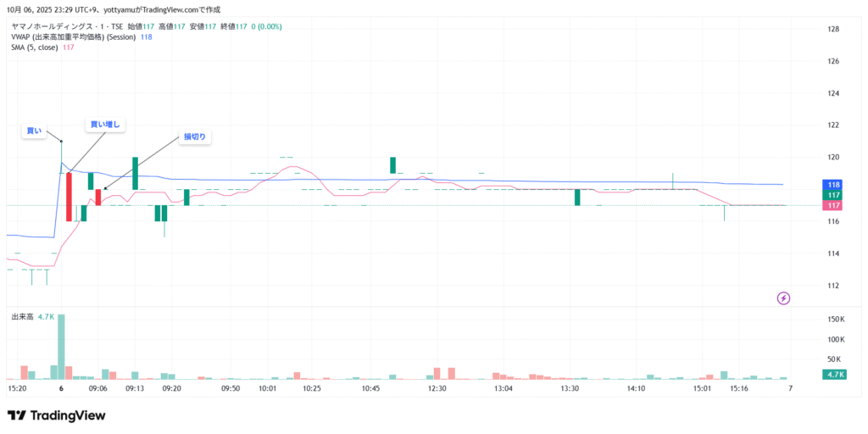Click the 4.7K volume value tag
This screenshot has width=868, height=434.
click(833, 374)
